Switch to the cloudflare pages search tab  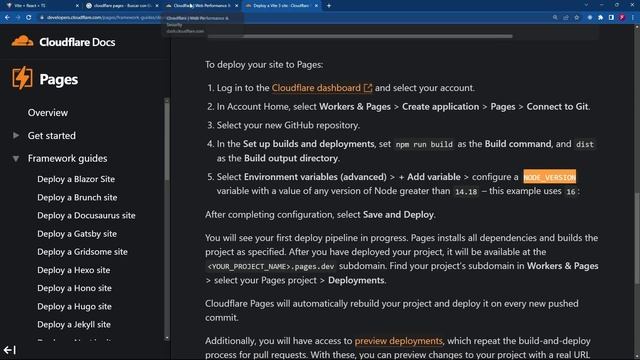coord(122,6)
